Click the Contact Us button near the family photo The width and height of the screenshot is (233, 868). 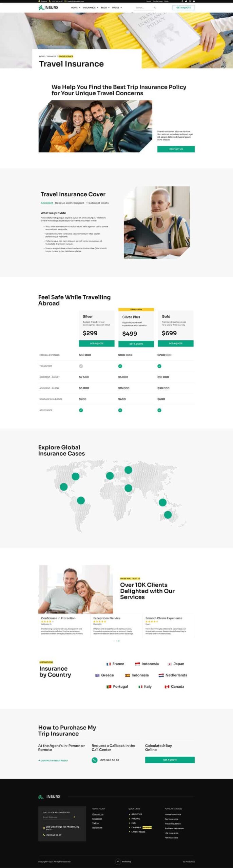pyautogui.click(x=176, y=149)
